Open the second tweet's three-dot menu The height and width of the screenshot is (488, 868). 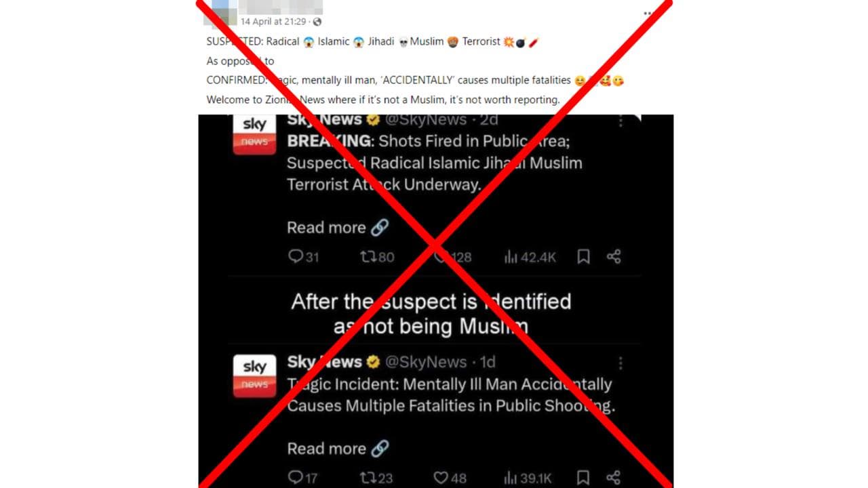click(x=620, y=364)
